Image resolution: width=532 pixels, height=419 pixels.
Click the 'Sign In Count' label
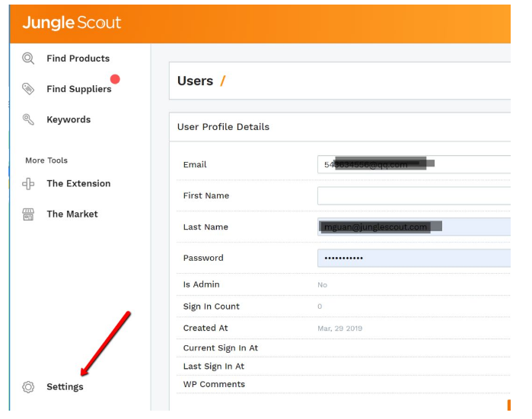coord(212,306)
